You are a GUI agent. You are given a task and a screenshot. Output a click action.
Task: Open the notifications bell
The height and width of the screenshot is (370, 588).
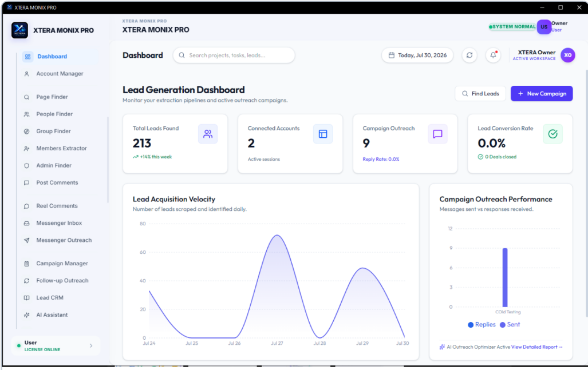tap(493, 55)
